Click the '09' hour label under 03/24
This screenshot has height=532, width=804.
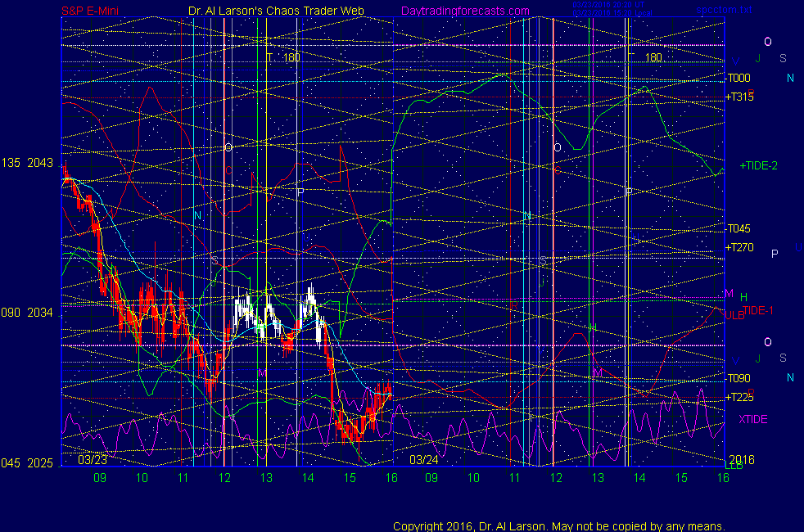pyautogui.click(x=431, y=478)
